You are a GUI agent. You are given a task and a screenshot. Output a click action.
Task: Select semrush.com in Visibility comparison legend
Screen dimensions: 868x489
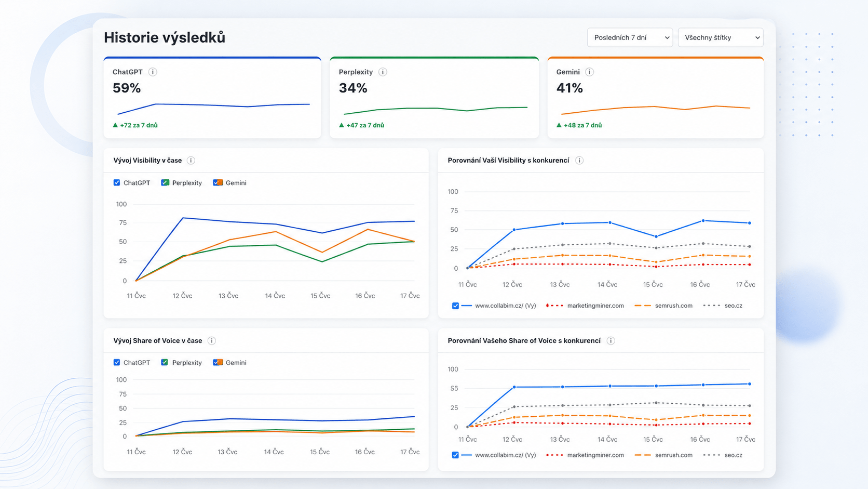point(663,306)
